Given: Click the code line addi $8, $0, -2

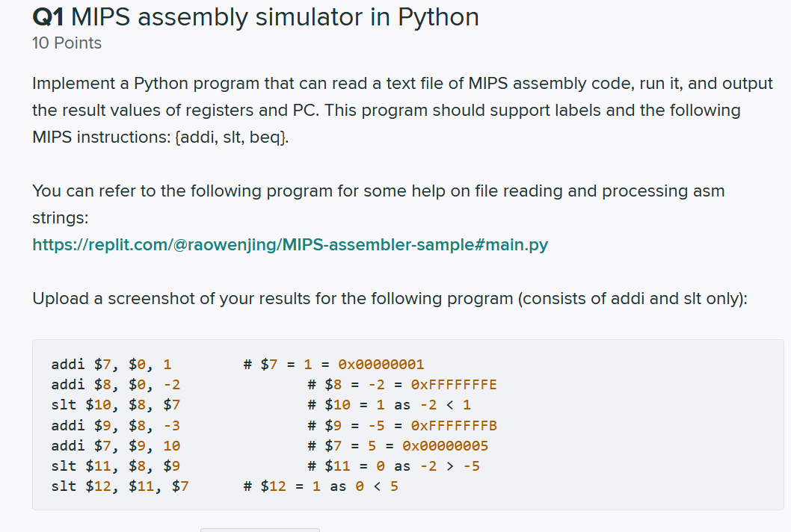Looking at the screenshot, I should (x=116, y=385).
